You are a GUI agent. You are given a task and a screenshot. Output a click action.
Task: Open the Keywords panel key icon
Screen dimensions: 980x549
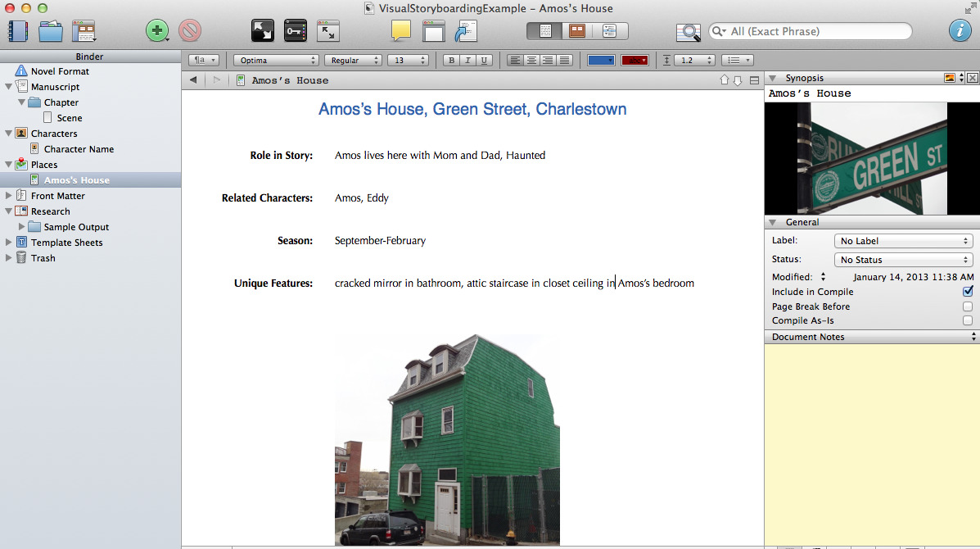pos(295,31)
